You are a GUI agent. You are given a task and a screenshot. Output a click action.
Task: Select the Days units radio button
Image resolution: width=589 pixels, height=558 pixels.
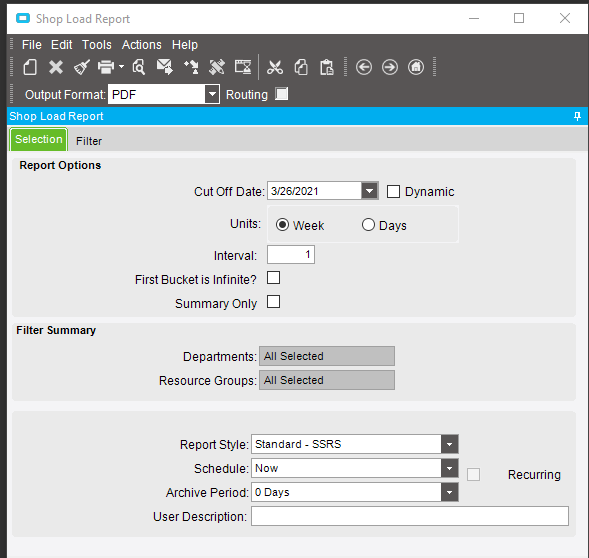368,225
